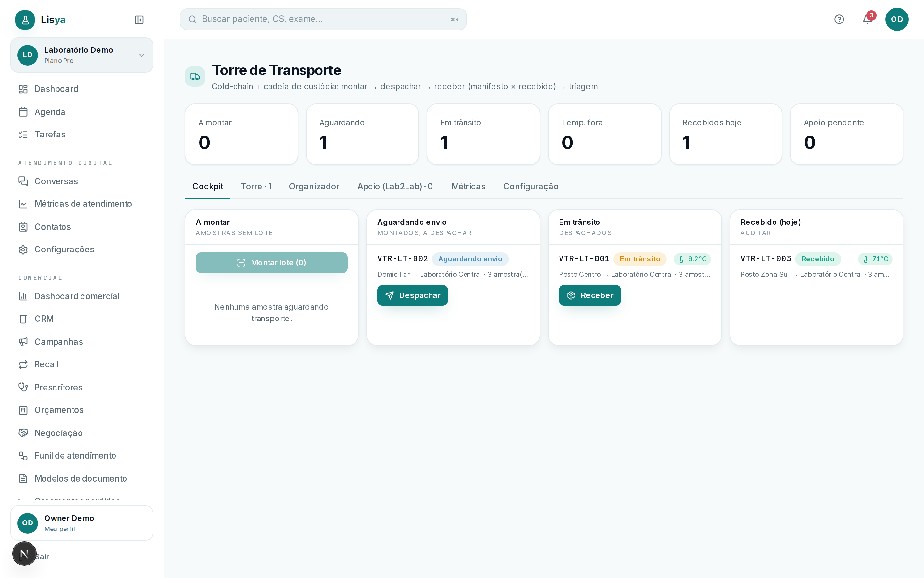Click the orange Em trânsito status badge

tap(640, 259)
